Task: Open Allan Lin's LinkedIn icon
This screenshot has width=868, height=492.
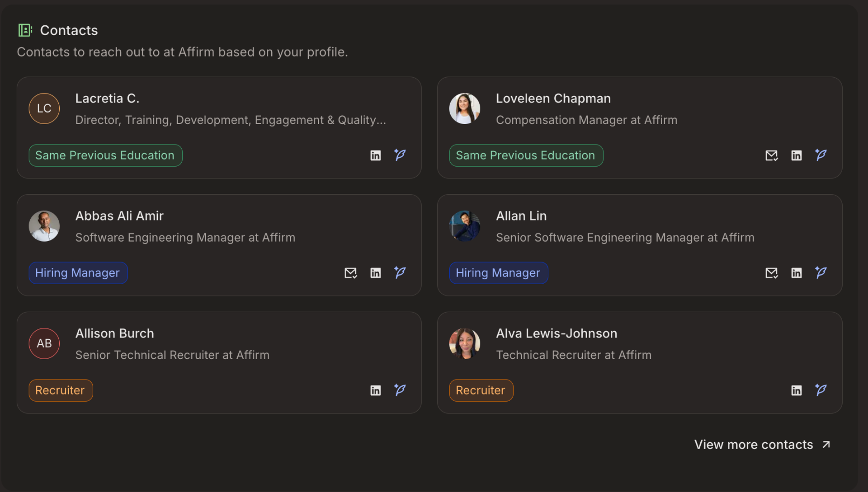Action: point(796,273)
